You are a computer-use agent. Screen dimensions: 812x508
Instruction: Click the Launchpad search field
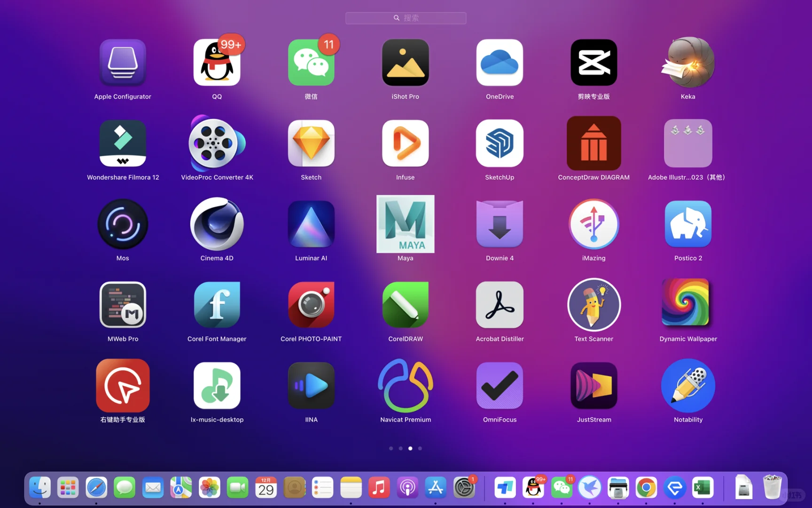pos(406,18)
